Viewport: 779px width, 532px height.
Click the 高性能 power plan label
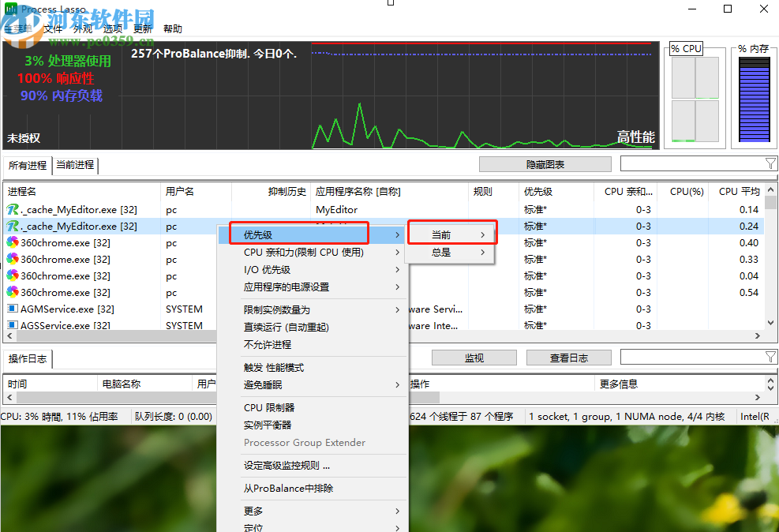click(636, 137)
